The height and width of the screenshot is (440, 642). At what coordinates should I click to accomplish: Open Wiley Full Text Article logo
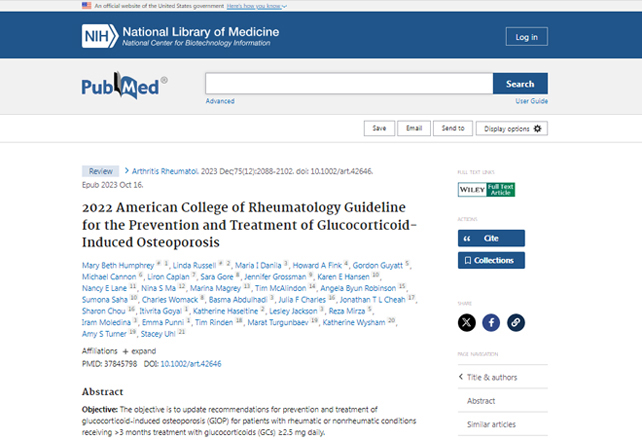pyautogui.click(x=486, y=190)
